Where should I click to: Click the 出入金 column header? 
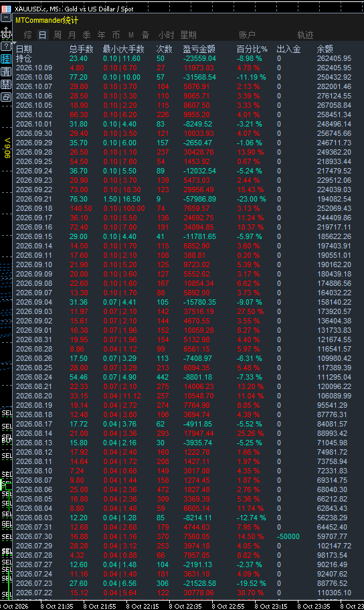(x=288, y=49)
